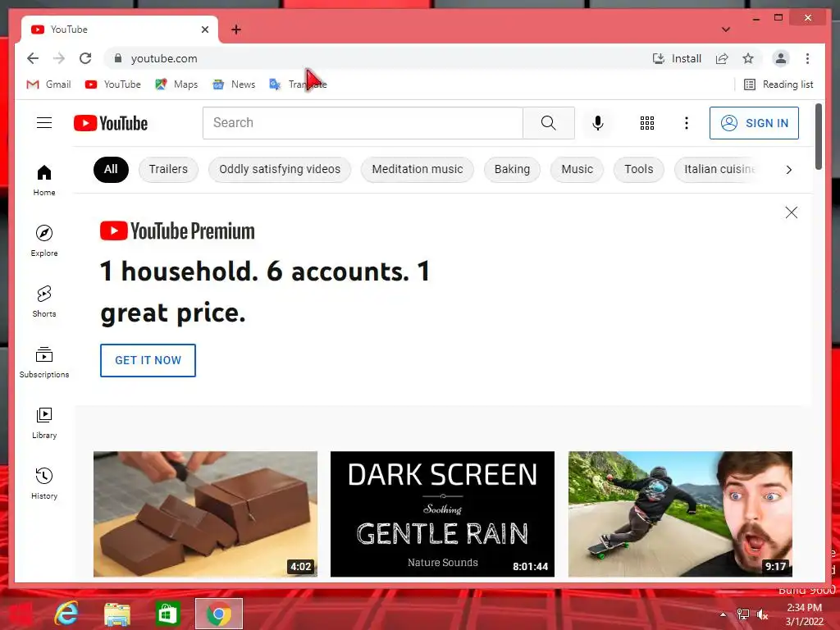This screenshot has width=840, height=630.
Task: Open the YouTube hamburger guide menu
Action: [x=44, y=123]
